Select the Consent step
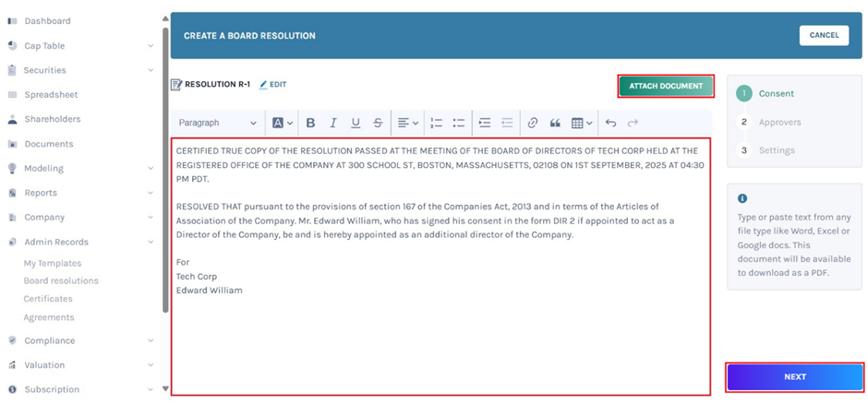Image resolution: width=868 pixels, height=404 pixels. tap(766, 93)
